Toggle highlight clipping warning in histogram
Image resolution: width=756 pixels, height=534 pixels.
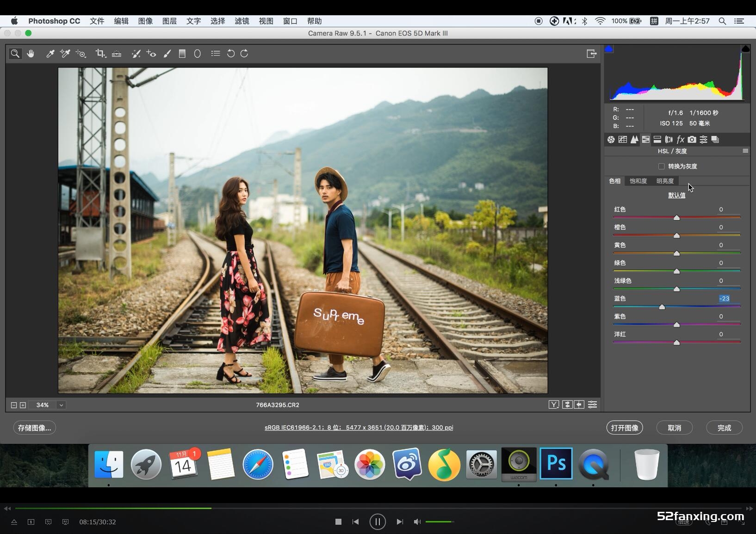pyautogui.click(x=745, y=49)
